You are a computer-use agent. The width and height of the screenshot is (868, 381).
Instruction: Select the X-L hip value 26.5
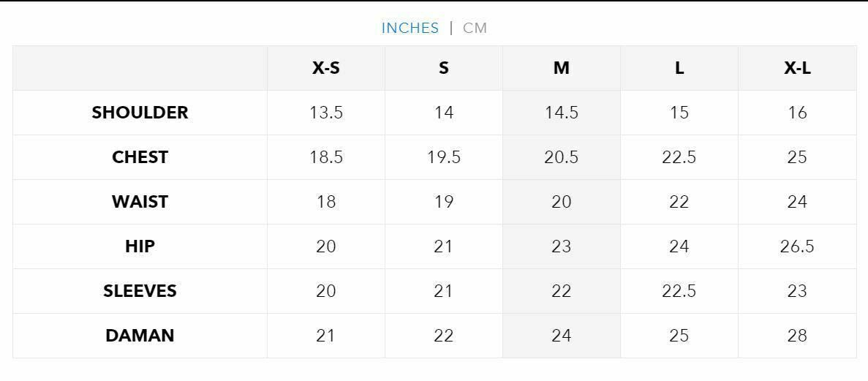797,246
